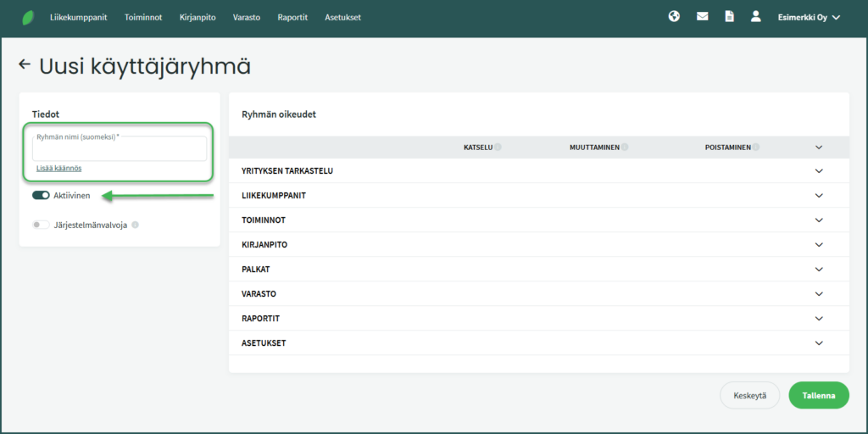Click the green leaf logo icon

(x=28, y=17)
